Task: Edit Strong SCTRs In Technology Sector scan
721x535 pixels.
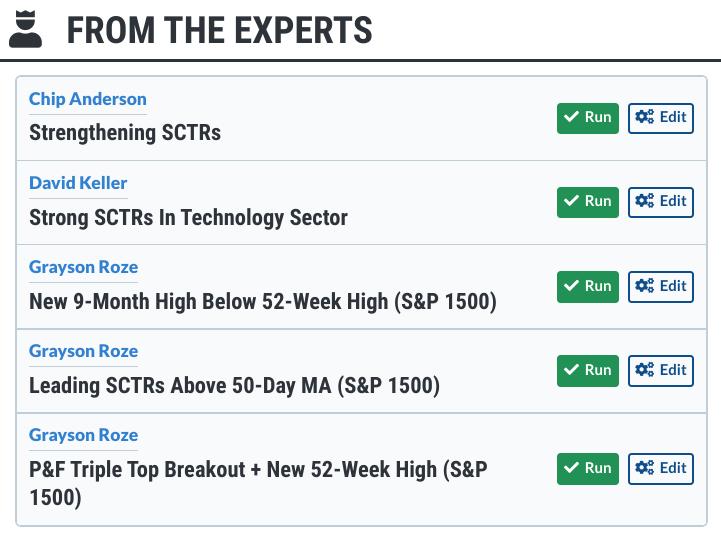Action: pos(661,202)
